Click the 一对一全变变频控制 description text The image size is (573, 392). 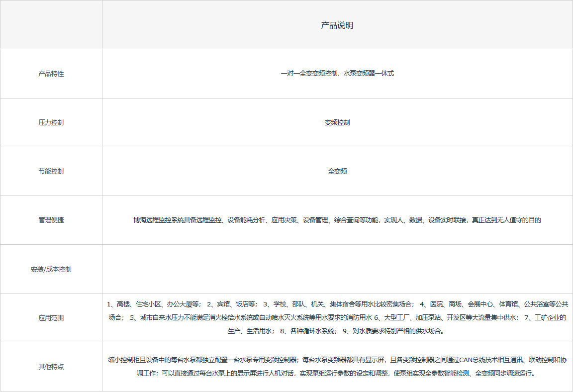tap(337, 74)
